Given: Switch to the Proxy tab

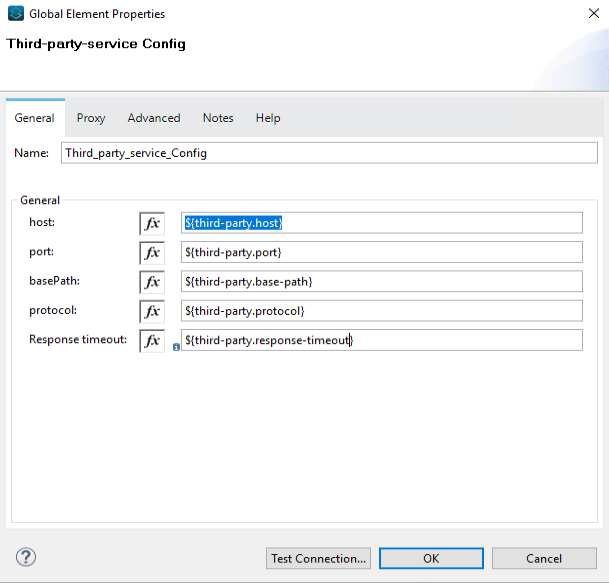Looking at the screenshot, I should pos(91,118).
